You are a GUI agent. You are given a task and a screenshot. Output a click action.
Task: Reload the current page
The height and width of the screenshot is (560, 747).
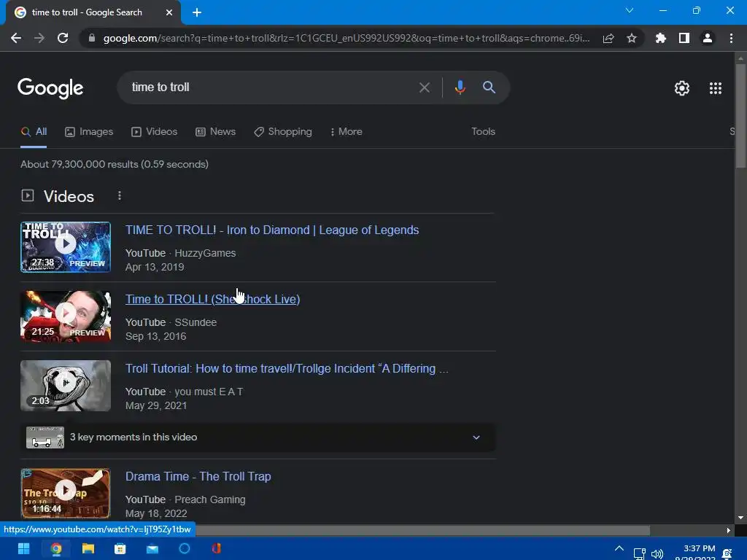click(63, 38)
